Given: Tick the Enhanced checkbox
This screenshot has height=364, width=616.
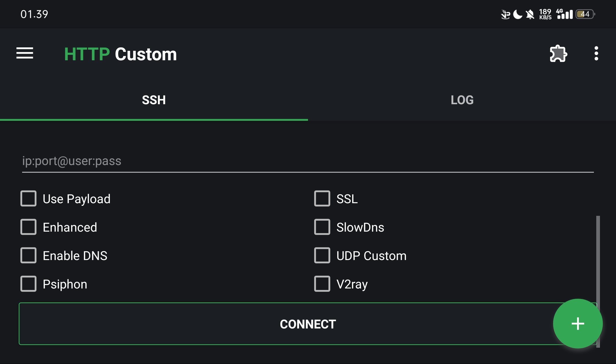Looking at the screenshot, I should [x=28, y=227].
